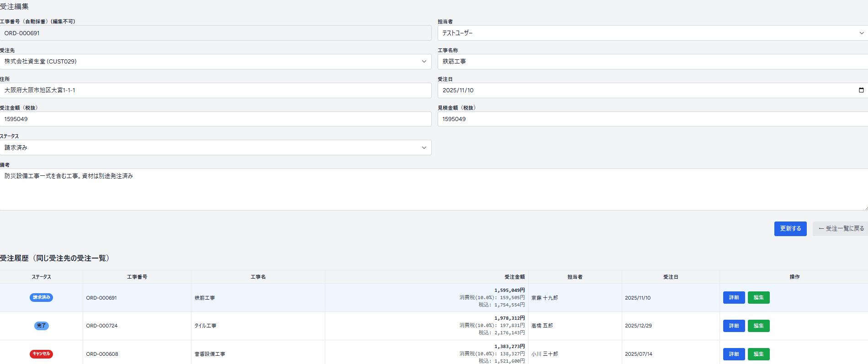The height and width of the screenshot is (364, 868).
Task: Edit the 受注金額（税抜） field
Action: 216,119
